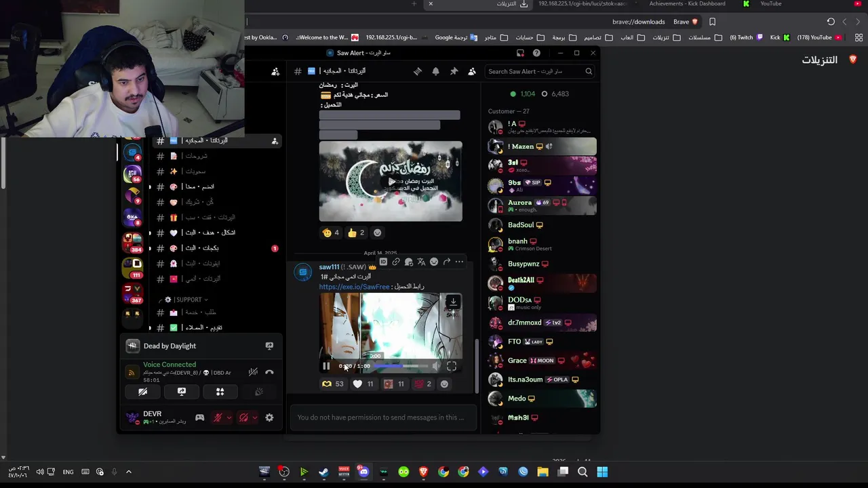This screenshot has width=868, height=488.
Task: Open game controller icon beside DEVR
Action: (x=199, y=418)
